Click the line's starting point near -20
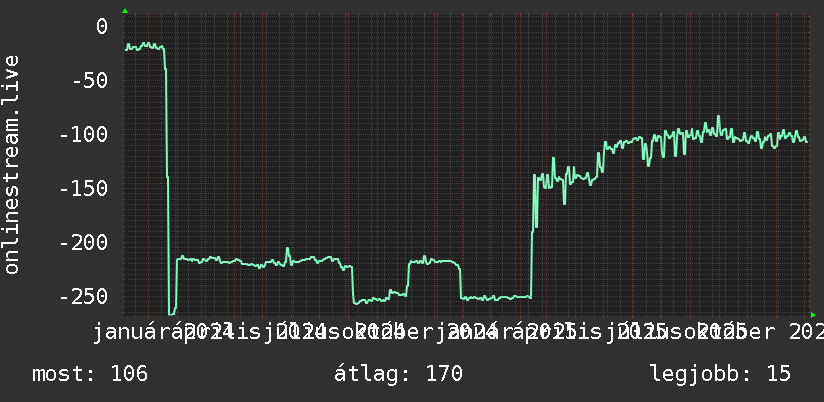 coord(126,50)
